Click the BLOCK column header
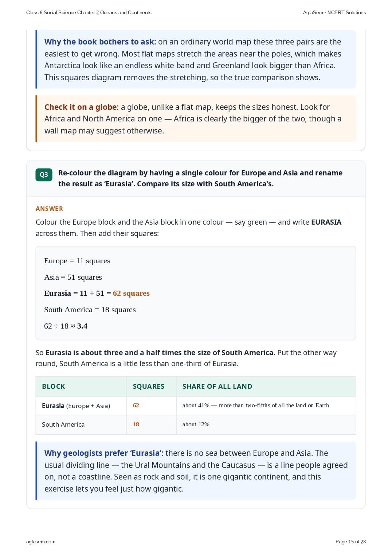The image size is (392, 555). tap(54, 387)
